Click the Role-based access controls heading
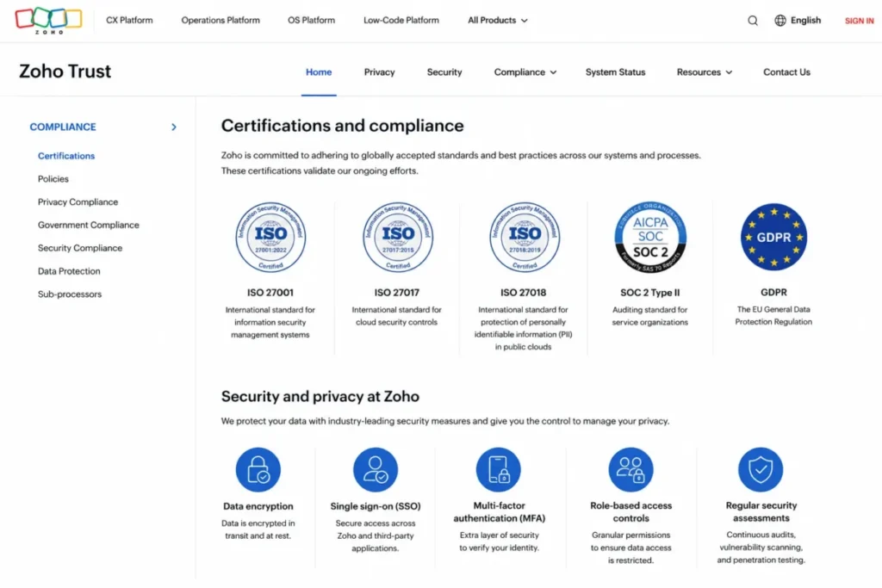The height and width of the screenshot is (588, 882). 630,511
